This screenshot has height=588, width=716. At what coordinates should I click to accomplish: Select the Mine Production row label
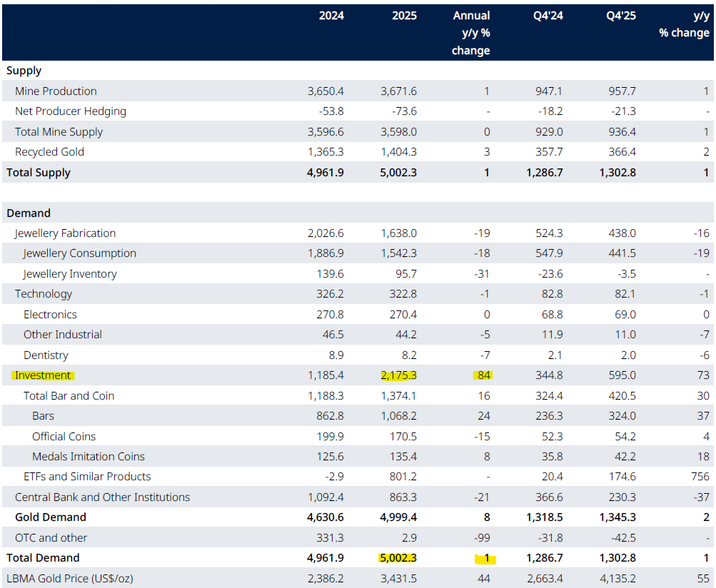click(x=56, y=91)
